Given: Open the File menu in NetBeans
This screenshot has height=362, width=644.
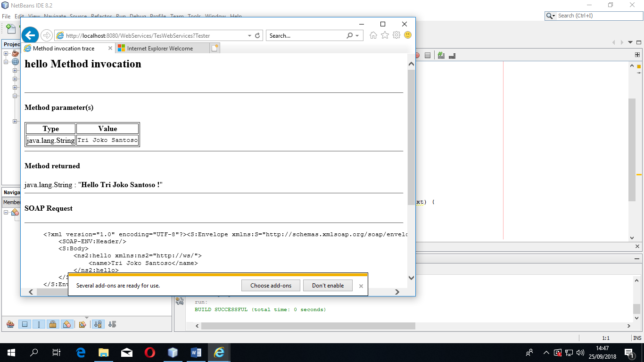Looking at the screenshot, I should (x=6, y=16).
